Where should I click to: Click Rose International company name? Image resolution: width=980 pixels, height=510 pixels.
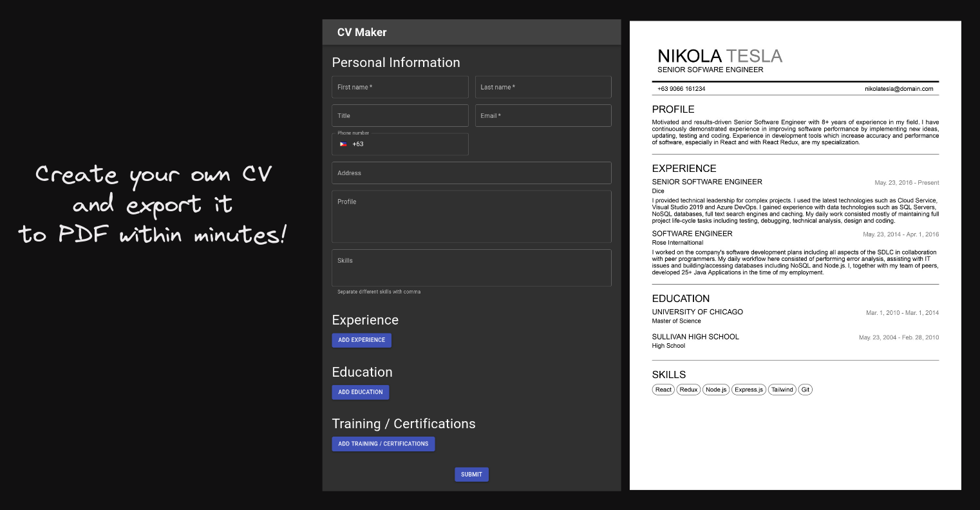click(x=677, y=243)
